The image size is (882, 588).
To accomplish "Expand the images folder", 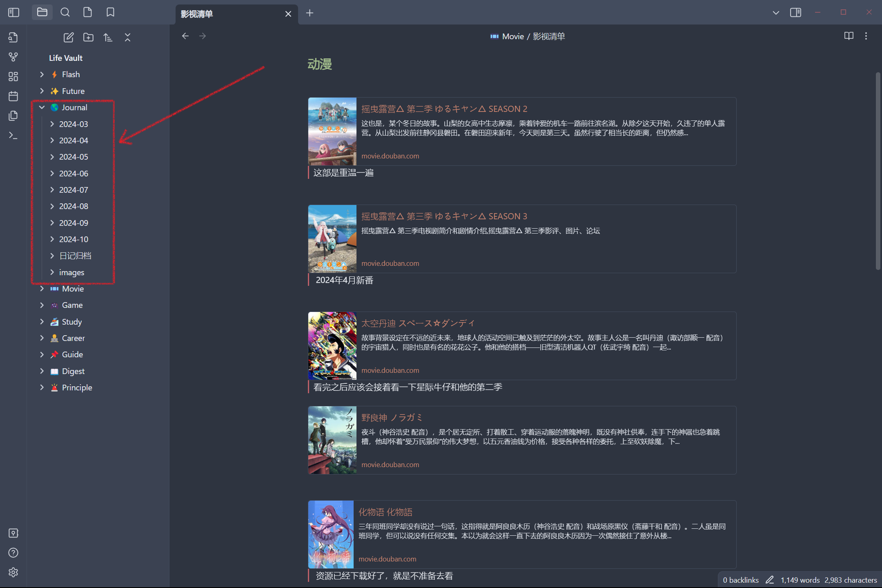I will coord(52,272).
